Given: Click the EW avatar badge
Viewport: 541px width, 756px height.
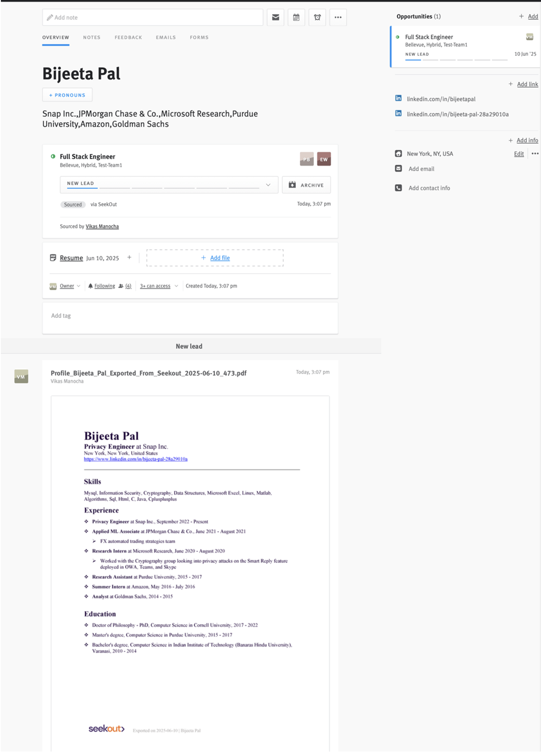Looking at the screenshot, I should pyautogui.click(x=324, y=159).
